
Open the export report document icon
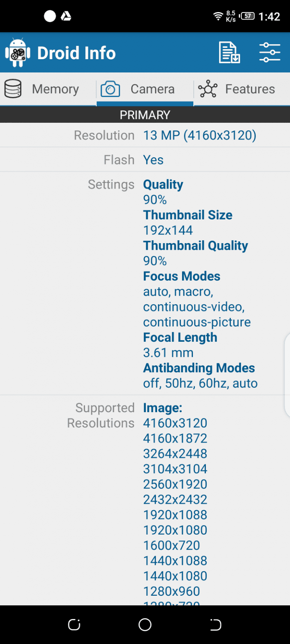pos(230,53)
